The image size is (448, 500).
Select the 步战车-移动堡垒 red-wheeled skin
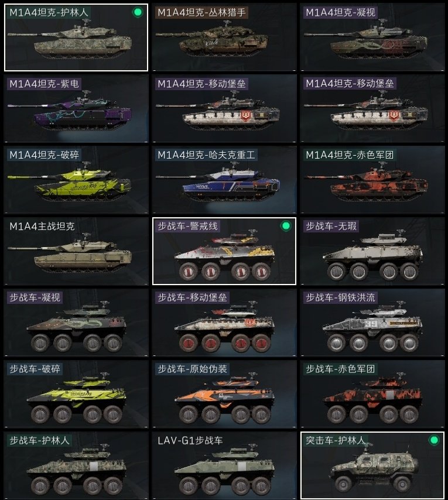224,323
